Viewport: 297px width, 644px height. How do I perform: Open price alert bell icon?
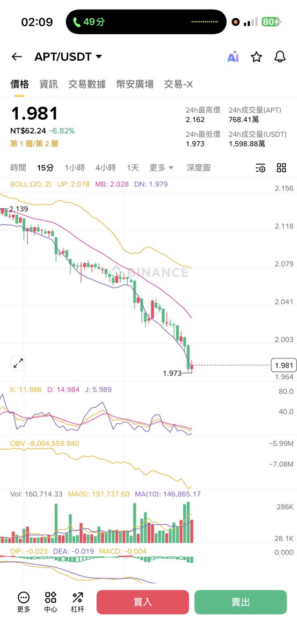coord(280,57)
